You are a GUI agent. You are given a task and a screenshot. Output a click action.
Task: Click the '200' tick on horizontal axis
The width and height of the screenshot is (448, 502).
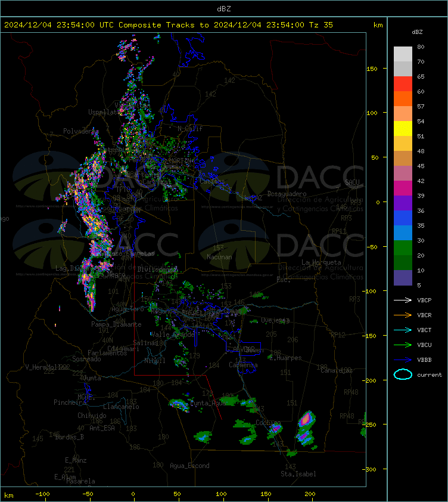pos(310,494)
